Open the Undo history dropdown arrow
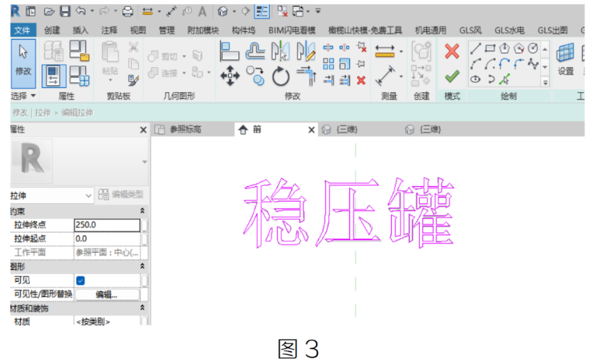 pos(92,11)
